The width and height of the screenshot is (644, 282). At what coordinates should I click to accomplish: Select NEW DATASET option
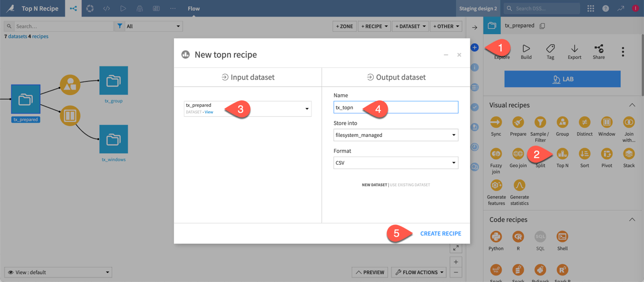pyautogui.click(x=374, y=185)
